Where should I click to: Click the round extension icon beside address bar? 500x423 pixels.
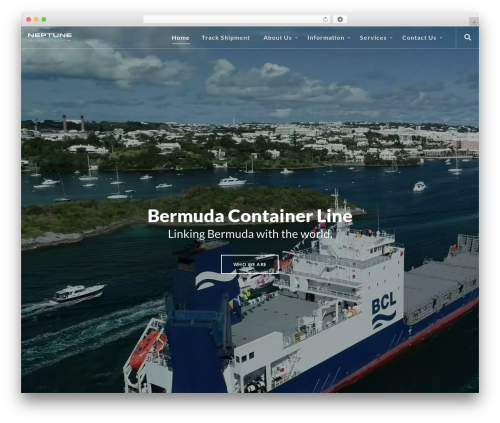pos(340,20)
